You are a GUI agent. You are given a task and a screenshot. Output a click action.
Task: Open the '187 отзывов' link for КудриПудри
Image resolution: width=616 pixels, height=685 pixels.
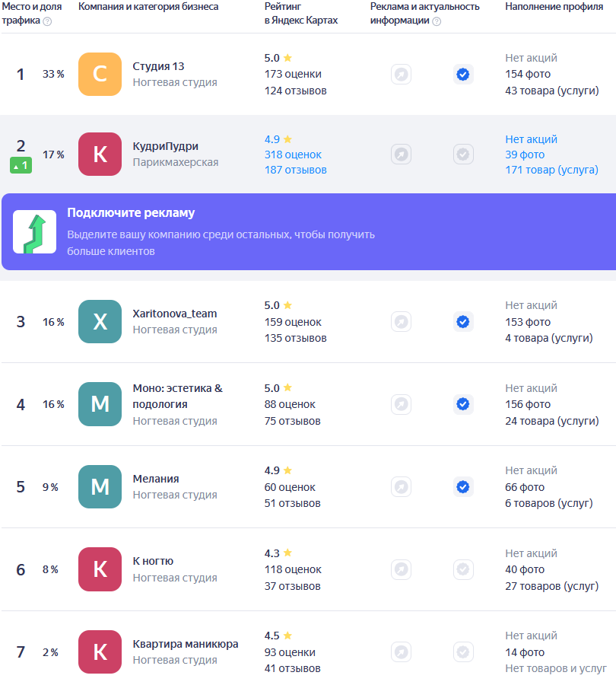point(295,170)
